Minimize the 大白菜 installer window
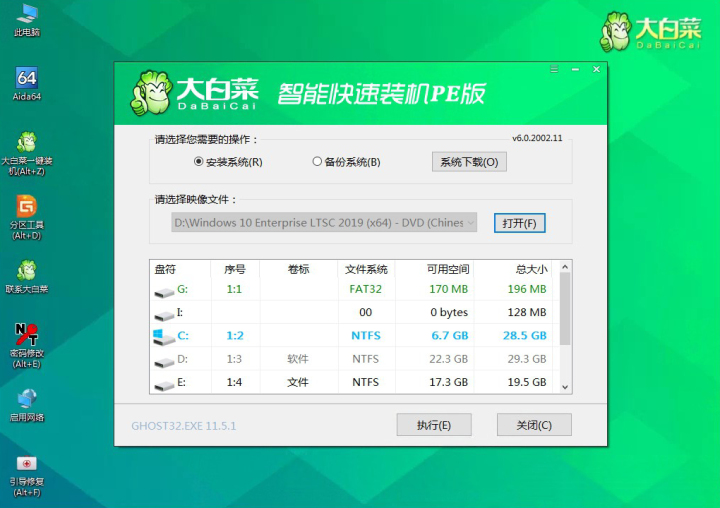This screenshot has width=720, height=508. [x=575, y=69]
